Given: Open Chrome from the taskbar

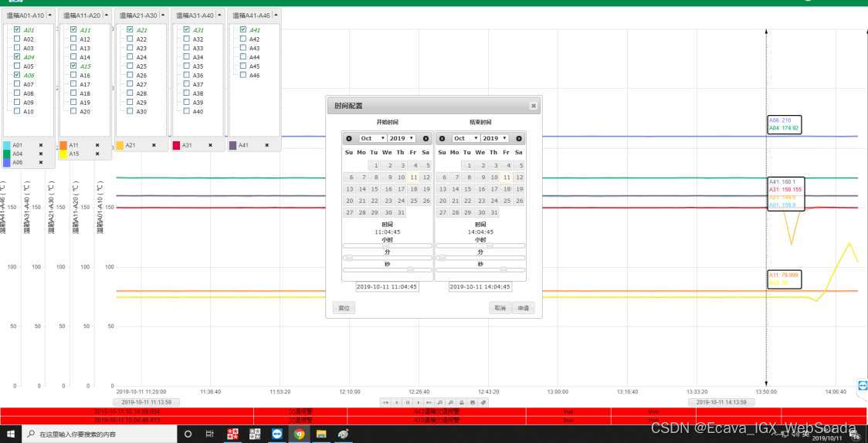Looking at the screenshot, I should tap(300, 435).
